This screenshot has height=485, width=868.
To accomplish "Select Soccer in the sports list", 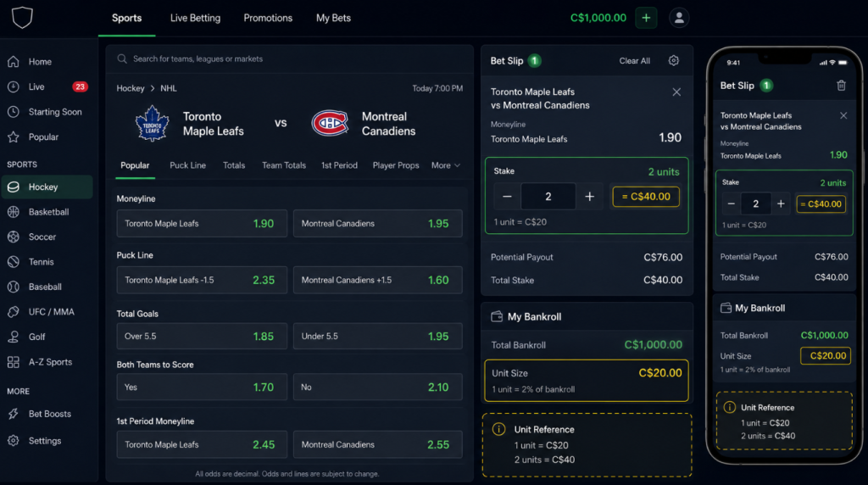I will [47, 237].
